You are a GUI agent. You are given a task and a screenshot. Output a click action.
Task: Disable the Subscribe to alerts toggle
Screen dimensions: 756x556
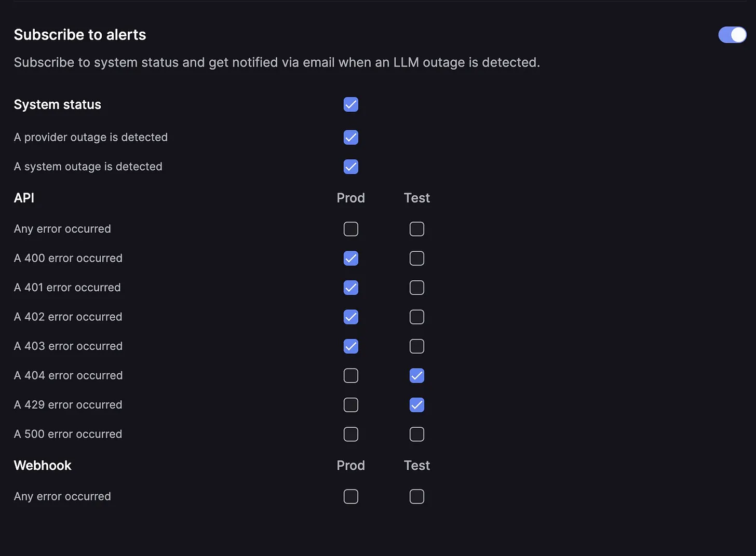732,35
